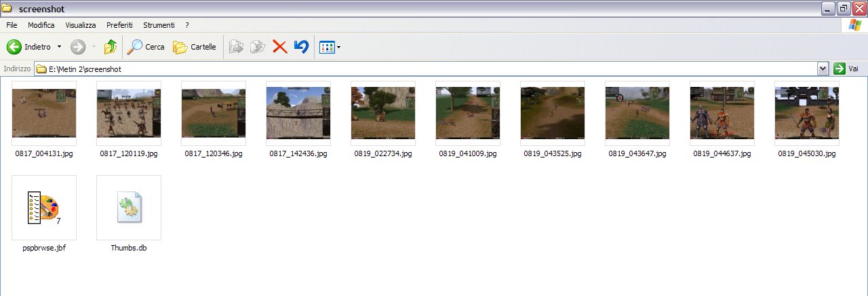
Task: Open the Modifica menu
Action: 41,25
